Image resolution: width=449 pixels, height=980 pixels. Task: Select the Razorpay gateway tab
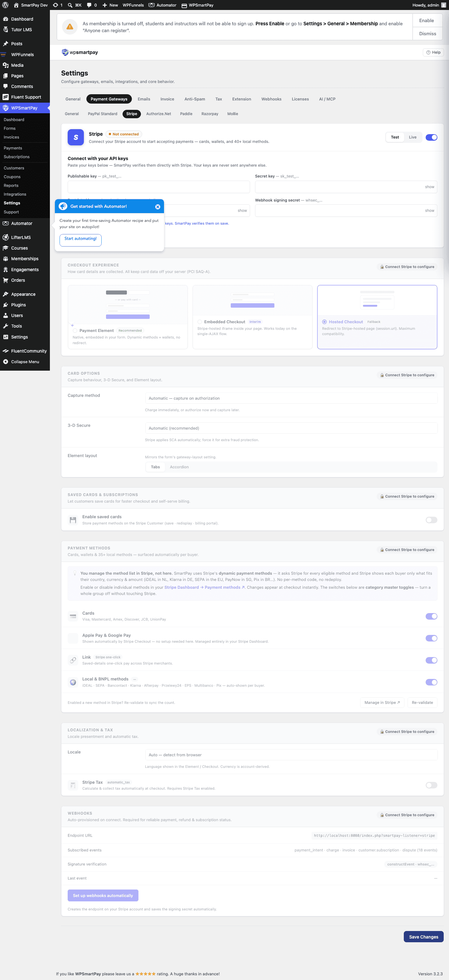pos(210,114)
